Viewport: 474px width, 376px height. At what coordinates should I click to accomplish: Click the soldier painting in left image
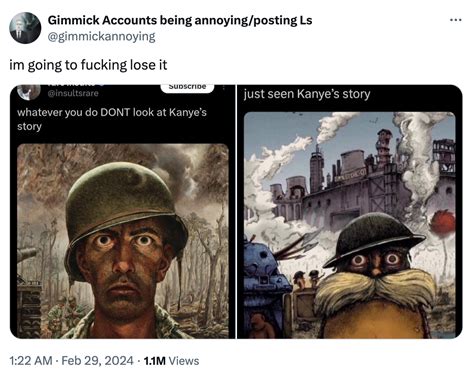[123, 241]
